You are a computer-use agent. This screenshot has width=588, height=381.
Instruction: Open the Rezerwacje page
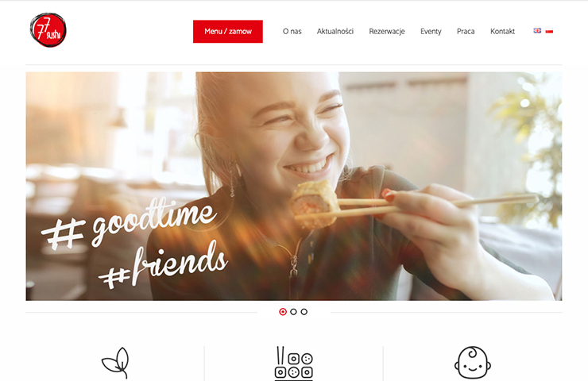coord(387,32)
